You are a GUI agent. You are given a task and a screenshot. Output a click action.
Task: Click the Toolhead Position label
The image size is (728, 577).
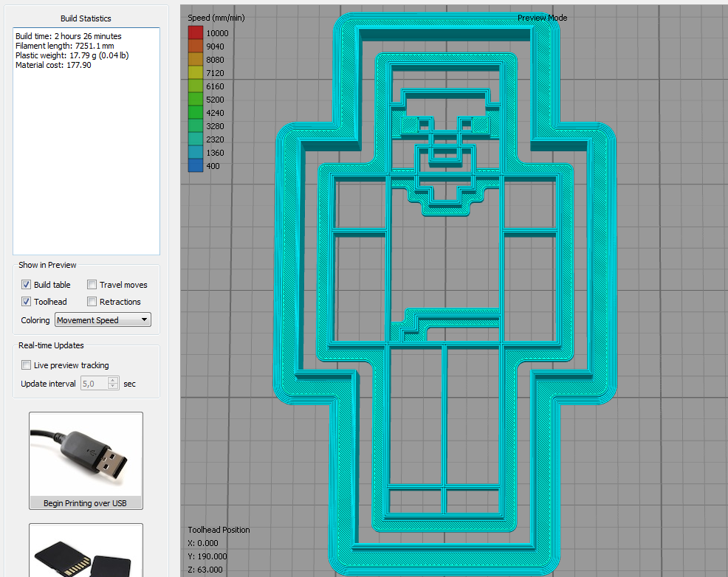(219, 530)
